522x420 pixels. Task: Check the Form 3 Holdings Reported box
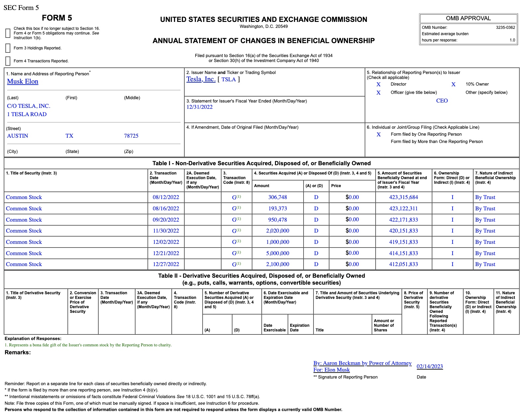(8, 48)
